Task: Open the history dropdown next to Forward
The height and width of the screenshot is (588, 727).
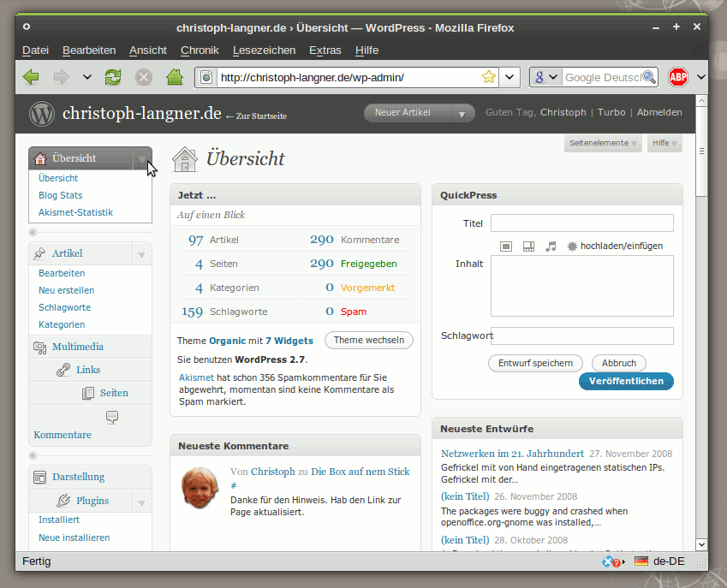Action: click(x=86, y=77)
